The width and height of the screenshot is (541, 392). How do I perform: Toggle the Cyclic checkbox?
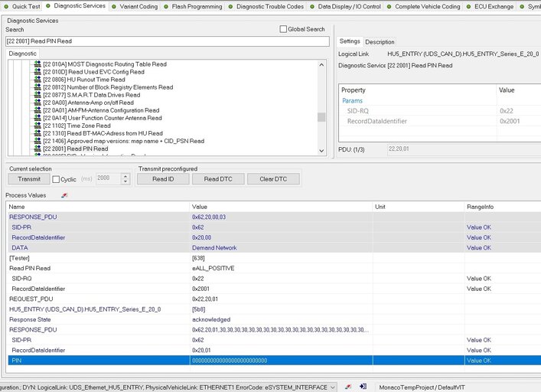(56, 179)
